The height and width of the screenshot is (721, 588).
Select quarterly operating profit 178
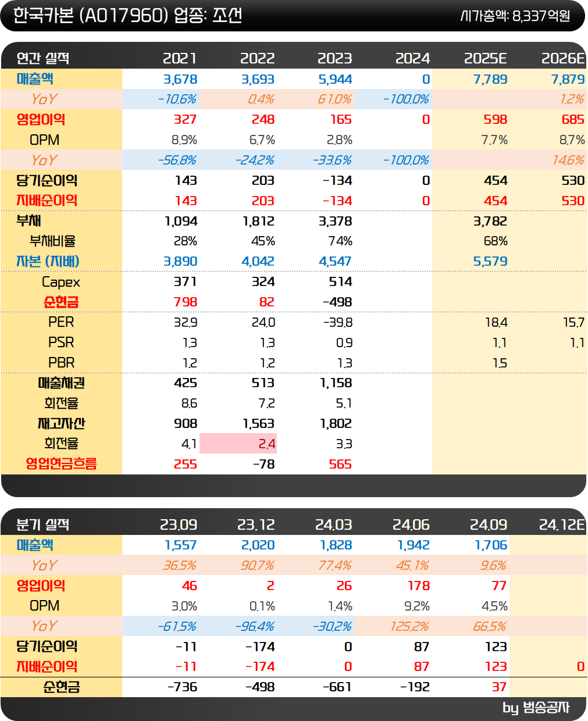pyautogui.click(x=418, y=586)
